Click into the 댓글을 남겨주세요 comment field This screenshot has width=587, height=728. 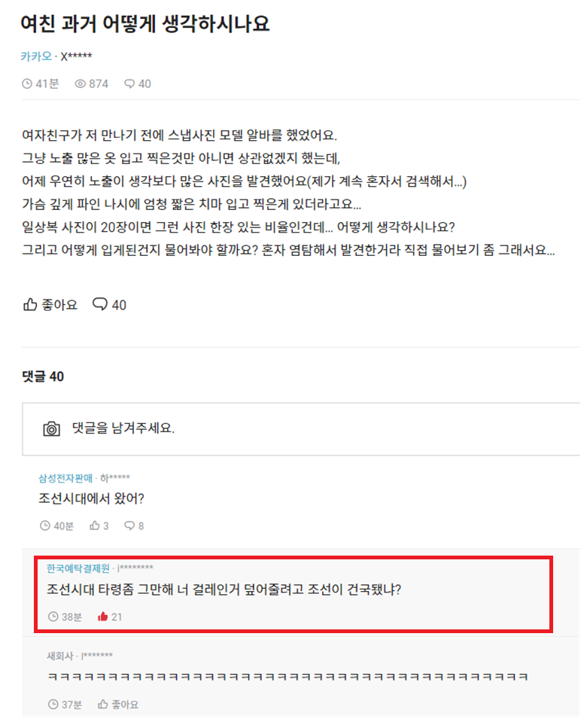(301, 429)
